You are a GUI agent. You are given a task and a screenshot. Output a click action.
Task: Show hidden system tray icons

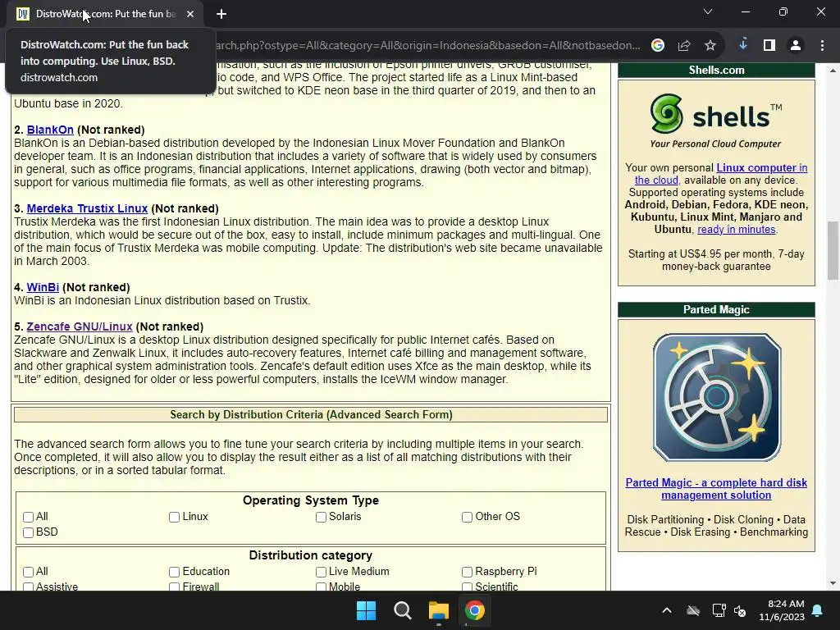pos(666,610)
